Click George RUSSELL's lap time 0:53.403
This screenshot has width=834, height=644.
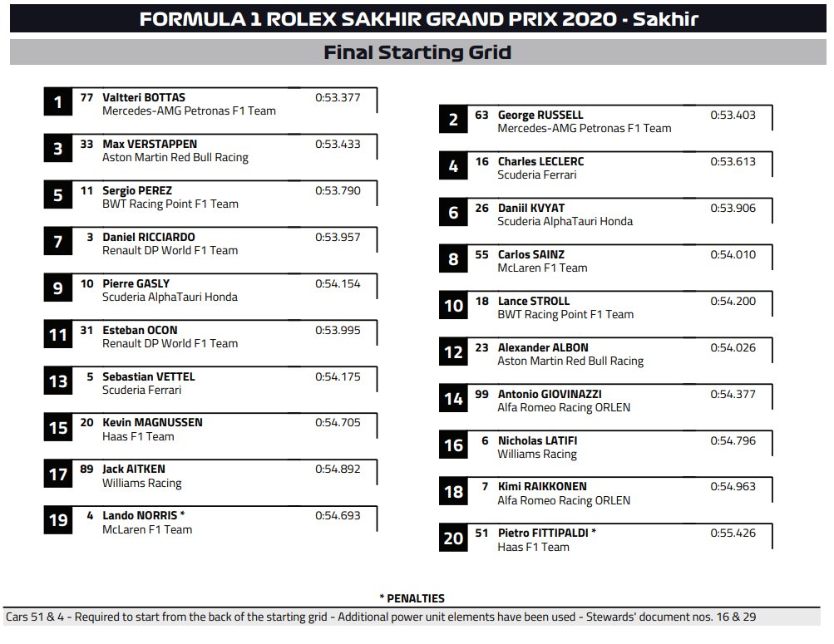click(733, 115)
